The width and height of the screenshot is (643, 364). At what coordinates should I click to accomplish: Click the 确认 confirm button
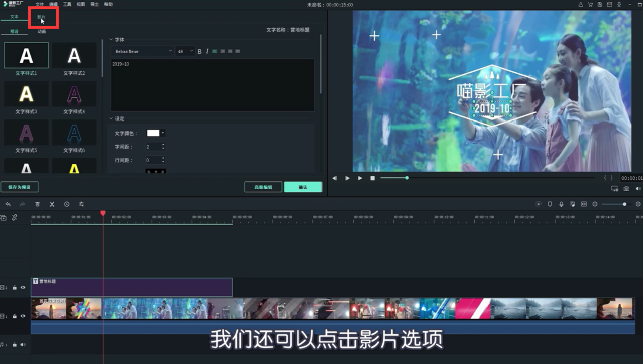coord(303,186)
